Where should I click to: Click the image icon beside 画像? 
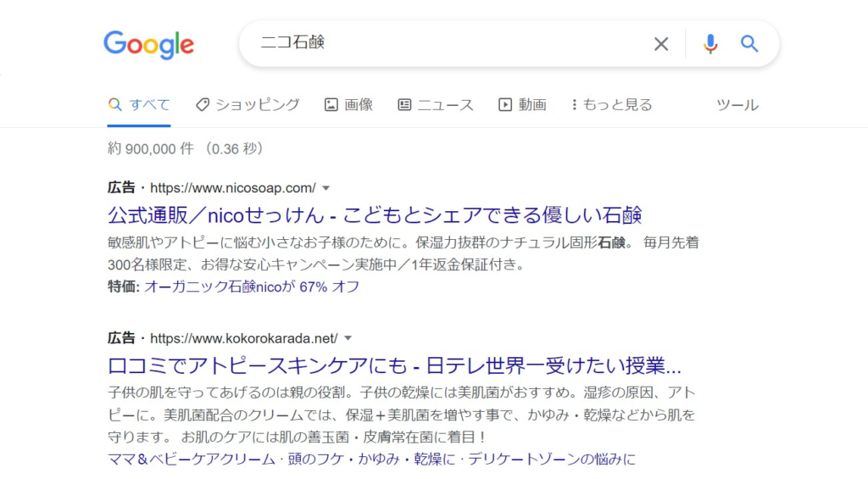331,104
